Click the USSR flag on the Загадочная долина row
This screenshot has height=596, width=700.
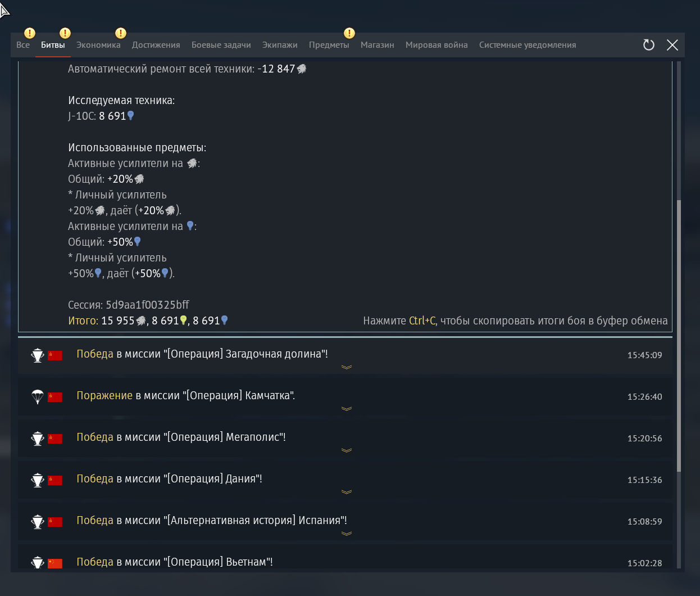[55, 355]
